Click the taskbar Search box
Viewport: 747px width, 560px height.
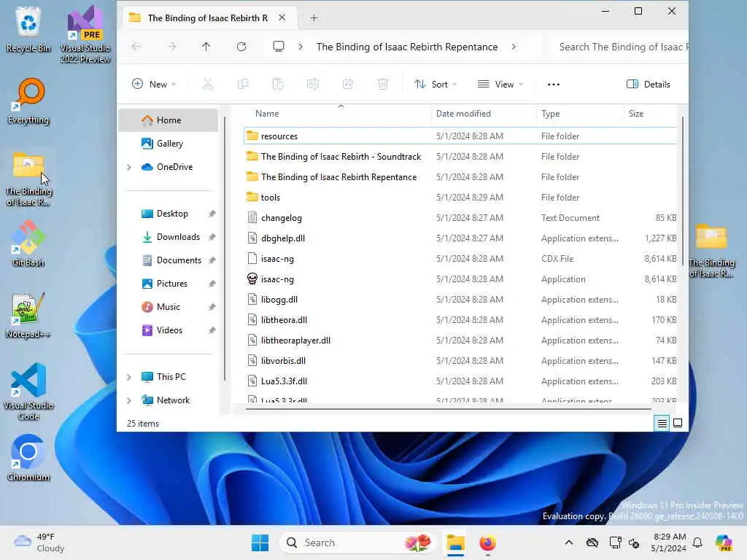[x=357, y=542]
